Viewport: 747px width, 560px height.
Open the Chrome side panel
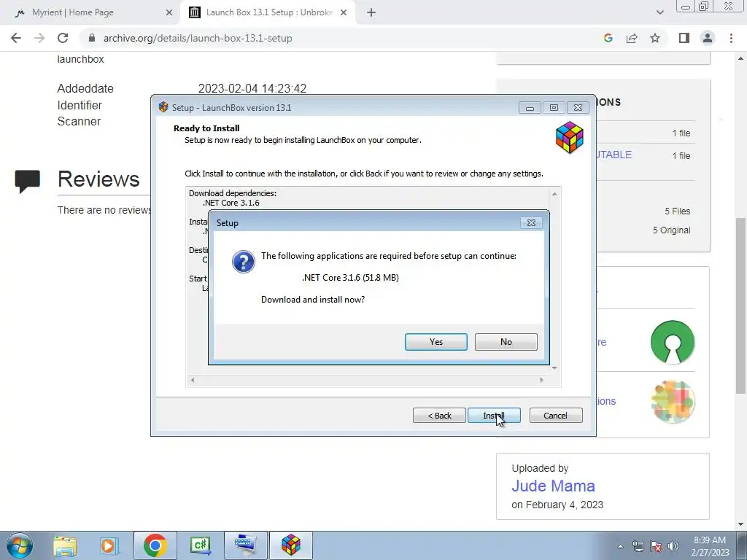684,38
